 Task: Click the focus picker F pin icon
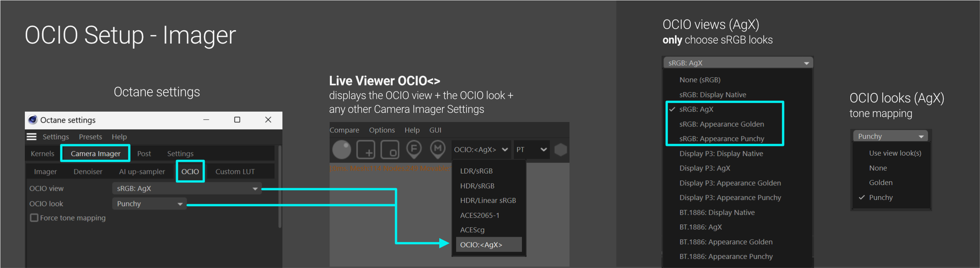coord(414,149)
